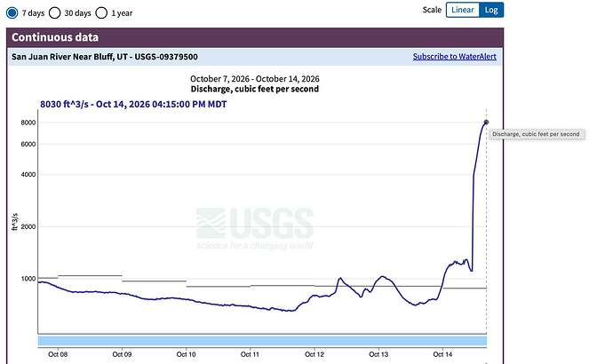613x364 pixels.
Task: Click the Scale label
Action: (432, 10)
